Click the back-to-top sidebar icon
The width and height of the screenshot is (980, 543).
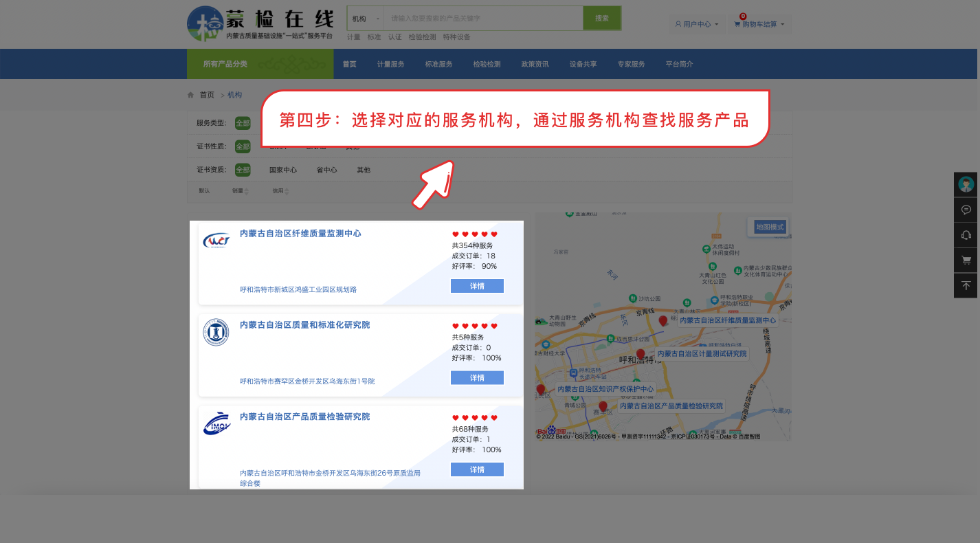(966, 285)
